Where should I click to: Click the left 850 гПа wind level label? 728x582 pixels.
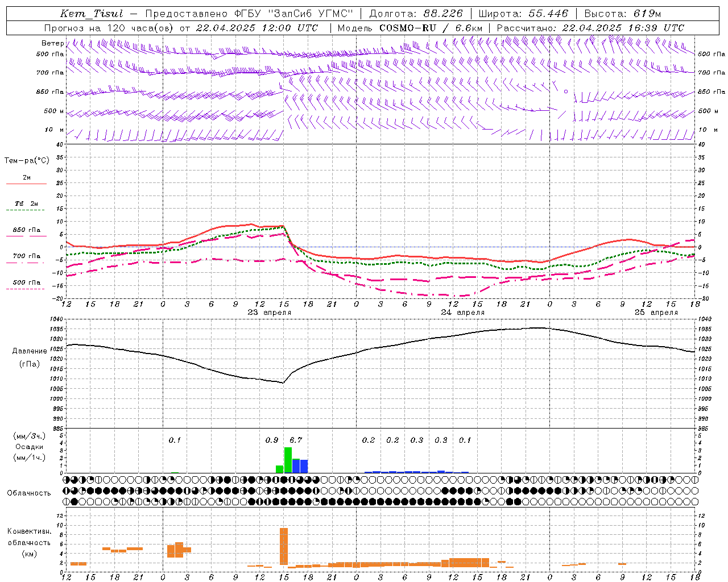[50, 92]
